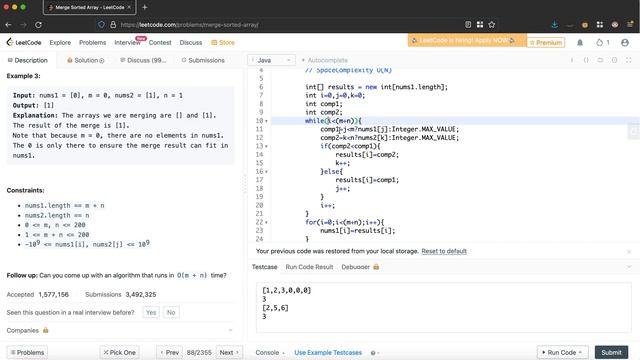This screenshot has width=640, height=360.
Task: Open the Debugger tab
Action: [x=360, y=267]
